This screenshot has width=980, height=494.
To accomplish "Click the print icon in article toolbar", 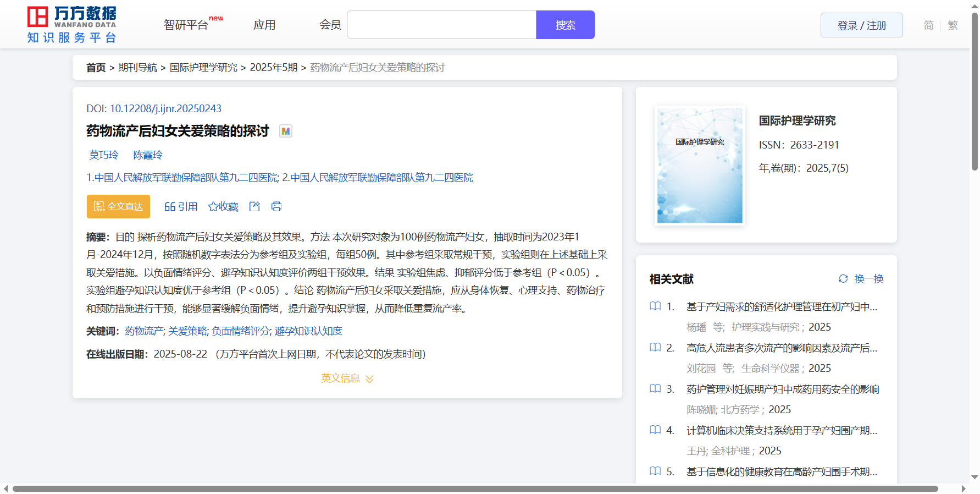I will [276, 206].
